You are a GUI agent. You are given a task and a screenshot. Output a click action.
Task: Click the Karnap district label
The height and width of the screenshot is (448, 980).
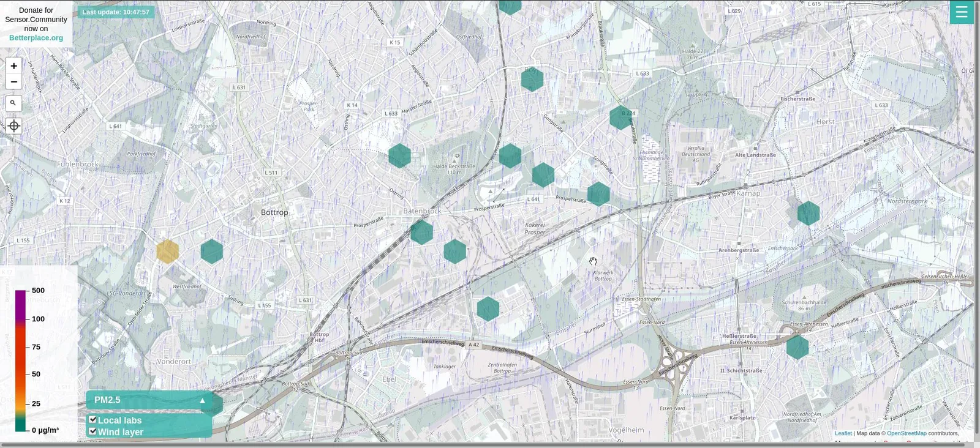pyautogui.click(x=748, y=193)
